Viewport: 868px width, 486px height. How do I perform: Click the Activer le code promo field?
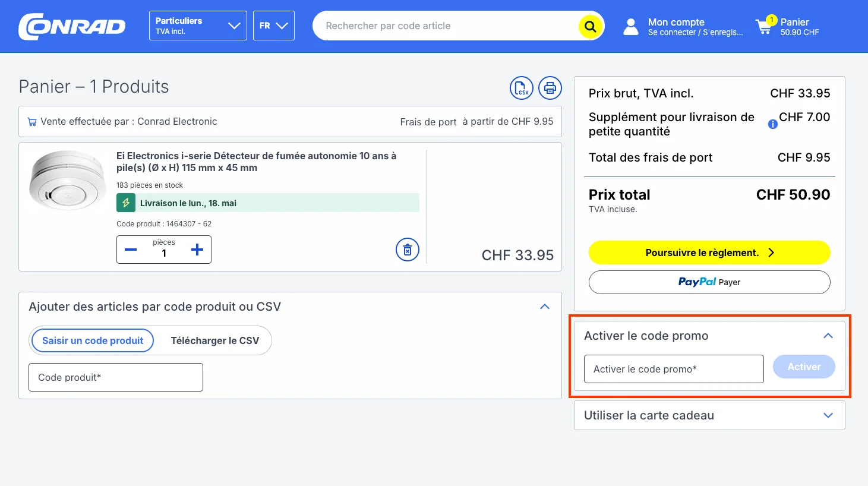click(x=674, y=369)
